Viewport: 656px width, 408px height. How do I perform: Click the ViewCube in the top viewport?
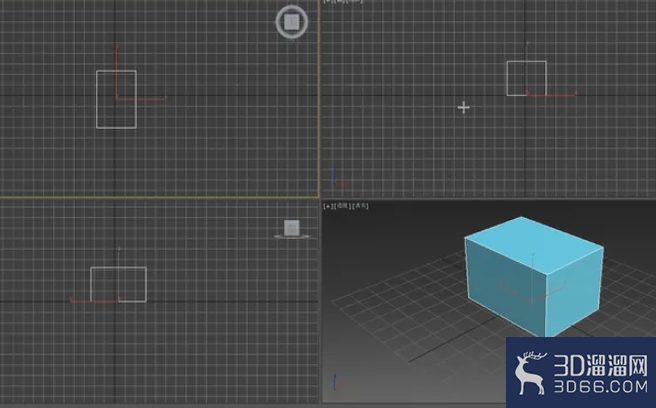(292, 22)
